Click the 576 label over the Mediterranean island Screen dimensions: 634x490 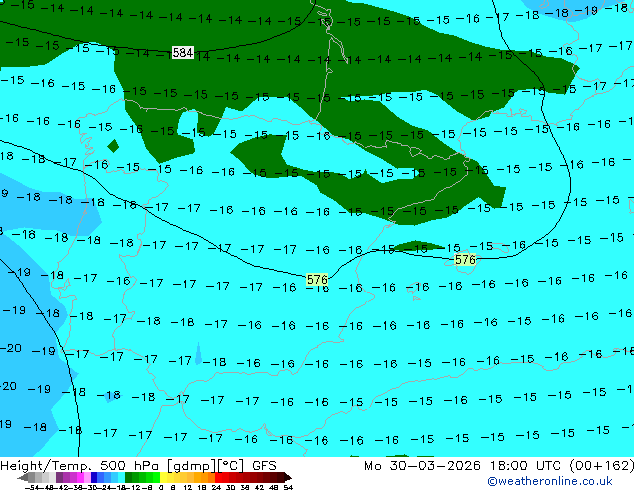click(465, 259)
